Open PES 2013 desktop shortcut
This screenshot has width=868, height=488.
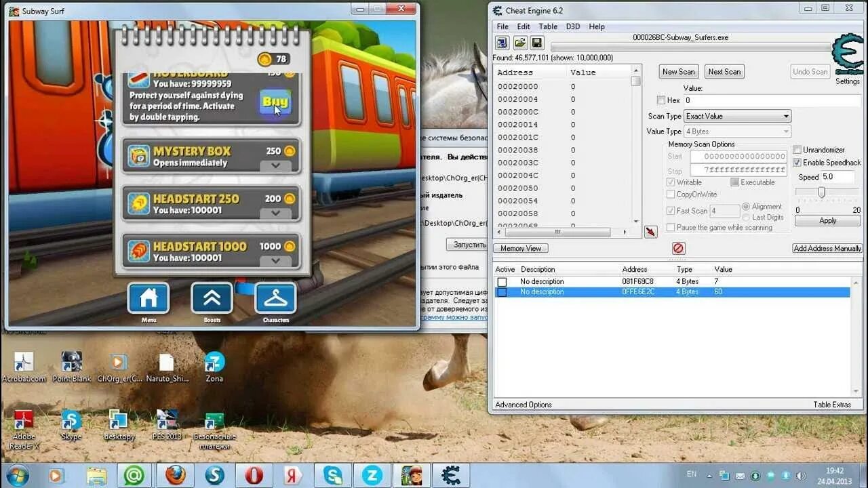(167, 425)
